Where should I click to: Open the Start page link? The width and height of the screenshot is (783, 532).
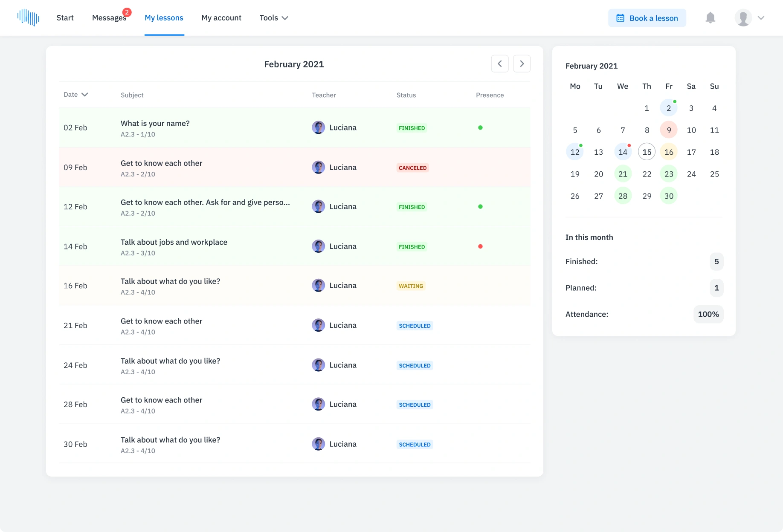pos(65,18)
